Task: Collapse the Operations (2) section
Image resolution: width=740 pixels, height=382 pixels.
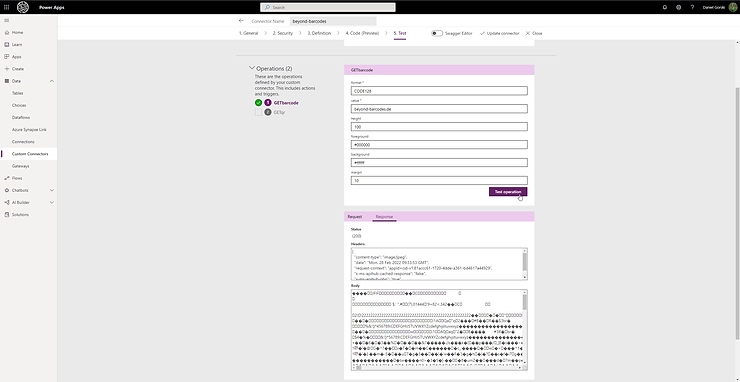Action: [x=252, y=68]
